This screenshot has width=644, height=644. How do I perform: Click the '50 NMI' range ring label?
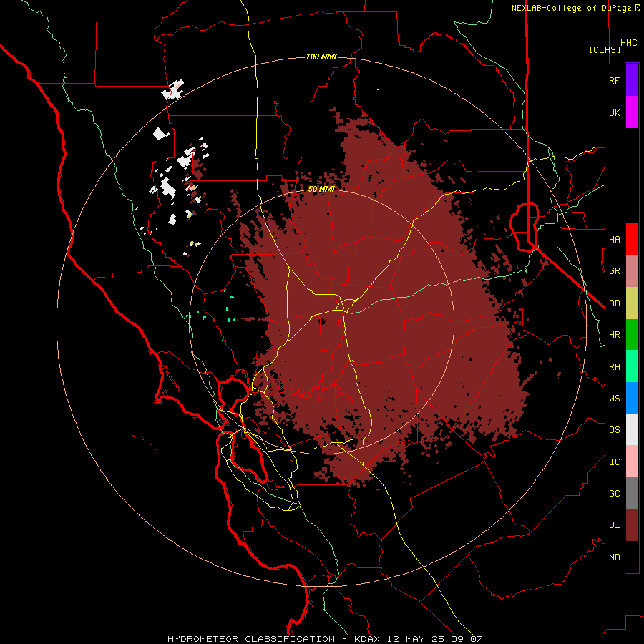point(321,189)
